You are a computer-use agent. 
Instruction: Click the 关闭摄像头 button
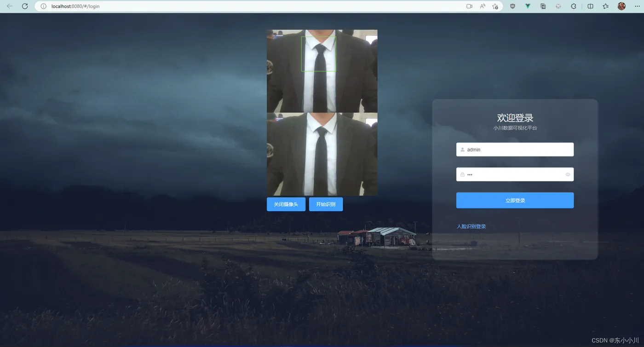tap(286, 204)
